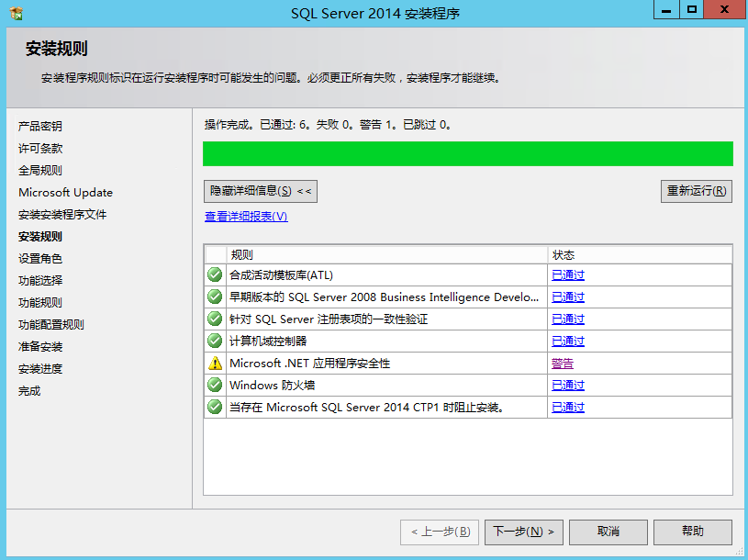Click the green progress bar
Viewport: 748px width, 560px height.
click(468, 153)
